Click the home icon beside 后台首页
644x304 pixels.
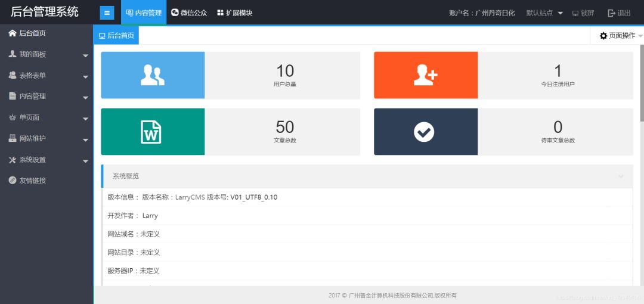(13, 33)
